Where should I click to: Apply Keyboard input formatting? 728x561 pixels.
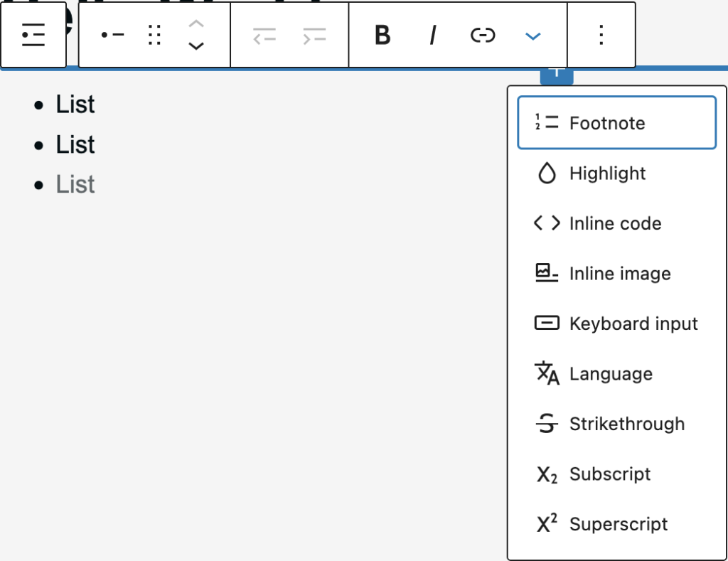point(617,324)
